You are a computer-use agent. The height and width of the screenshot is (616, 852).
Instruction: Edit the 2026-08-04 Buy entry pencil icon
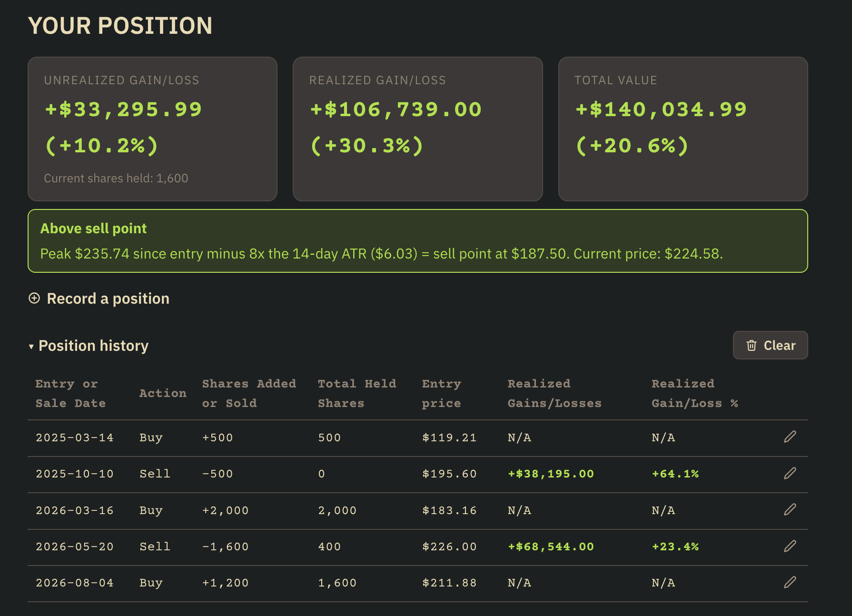(790, 582)
